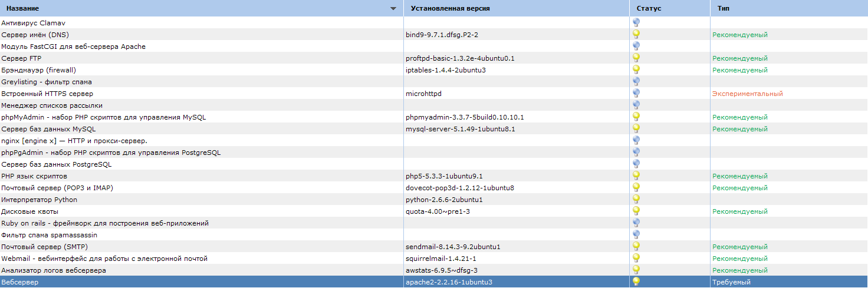This screenshot has height=288, width=868.
Task: Click version sendmail-8.14.3-9.2ubuntu1
Action: click(453, 247)
